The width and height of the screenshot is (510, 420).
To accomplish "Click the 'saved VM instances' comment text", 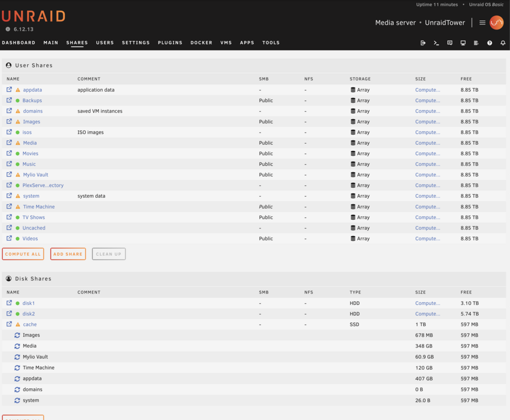I will coord(100,111).
